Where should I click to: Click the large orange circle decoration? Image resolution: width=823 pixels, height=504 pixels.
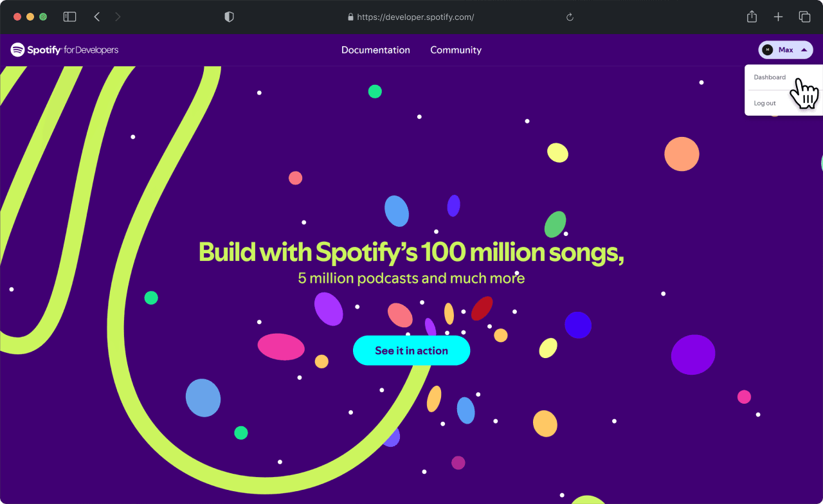click(x=682, y=154)
